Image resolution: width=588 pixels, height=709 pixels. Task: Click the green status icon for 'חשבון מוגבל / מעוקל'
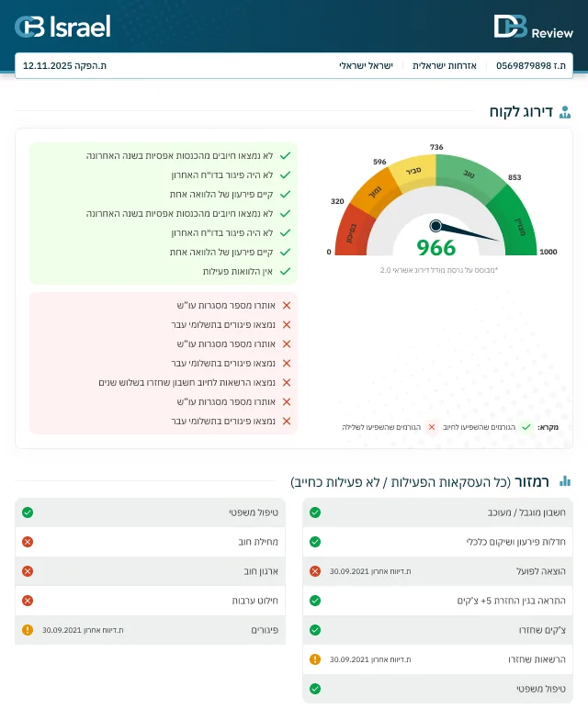[x=315, y=512]
